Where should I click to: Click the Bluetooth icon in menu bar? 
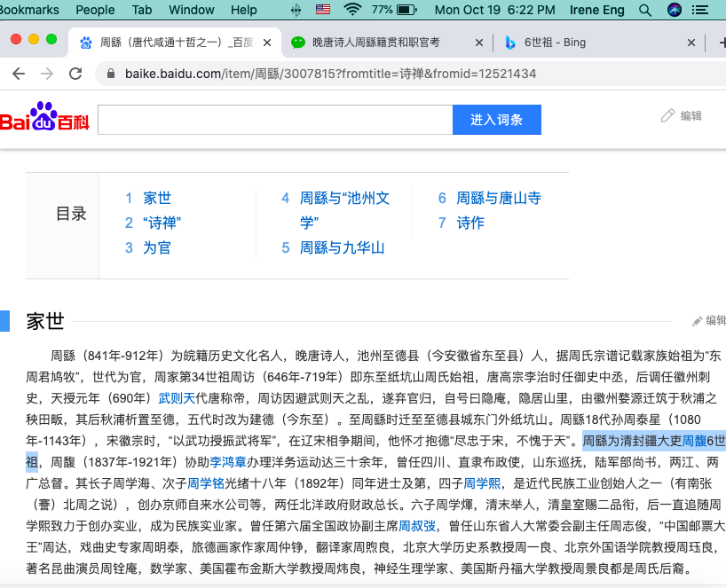(x=296, y=10)
